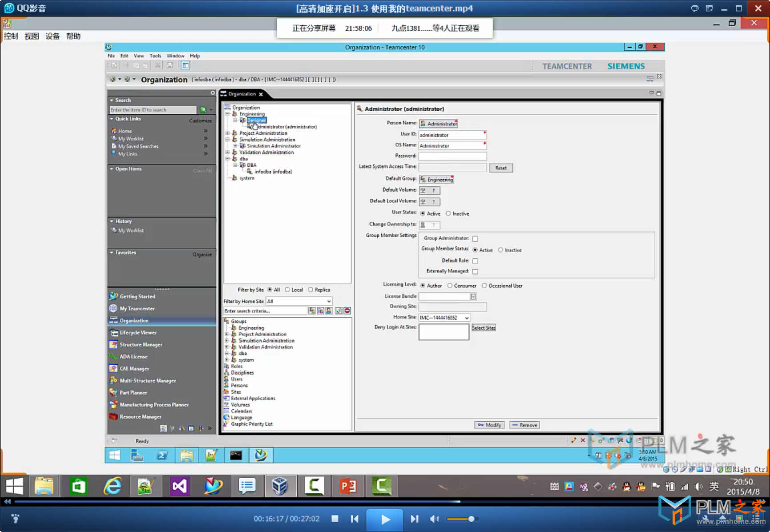The width and height of the screenshot is (770, 532).
Task: Collapse the History section
Action: [x=112, y=221]
